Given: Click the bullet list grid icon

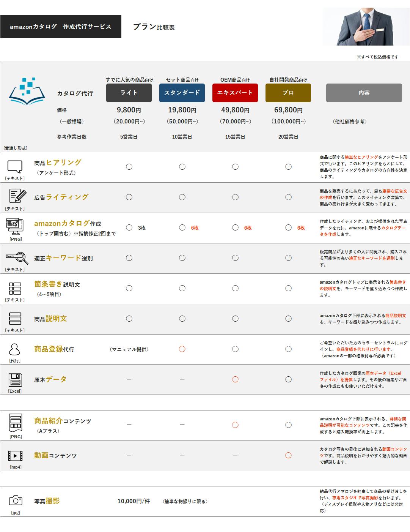Looking at the screenshot, I should 15,289.
